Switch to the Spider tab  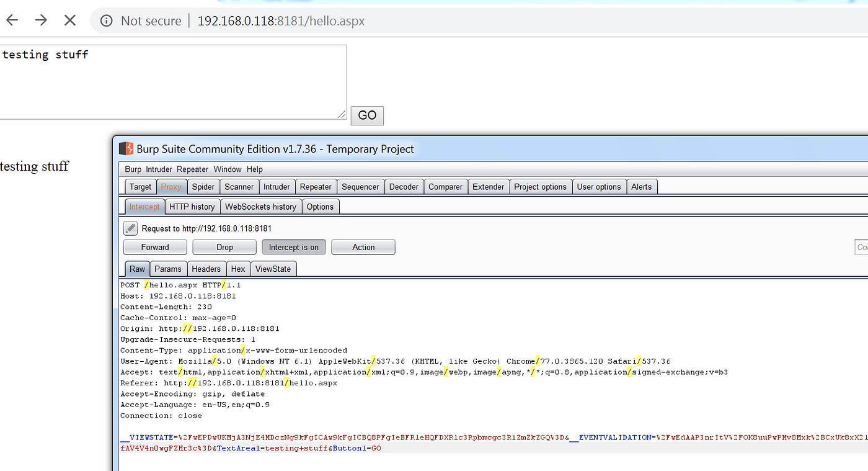203,187
